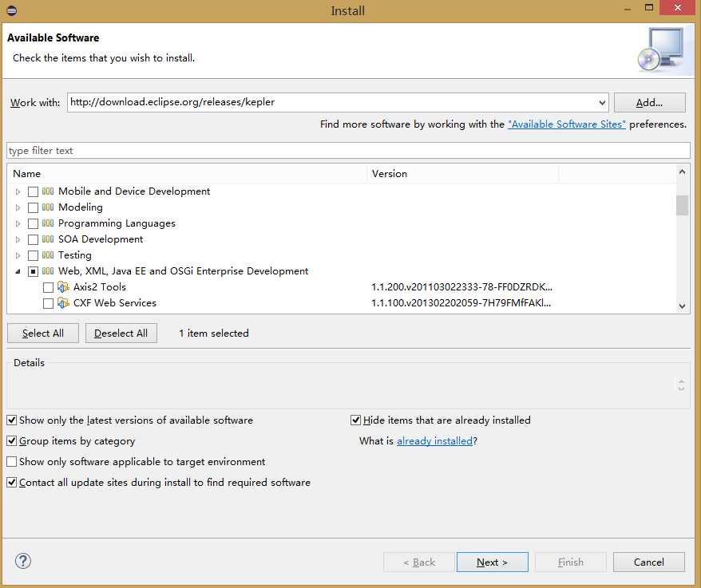Check the SOA Development checkbox

coord(33,239)
